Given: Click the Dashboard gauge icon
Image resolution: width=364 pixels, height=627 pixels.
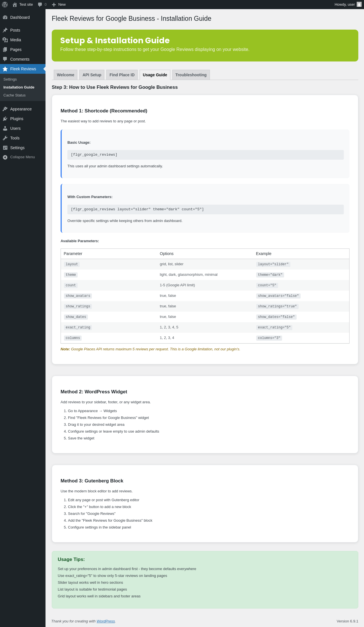Looking at the screenshot, I should click(5, 17).
